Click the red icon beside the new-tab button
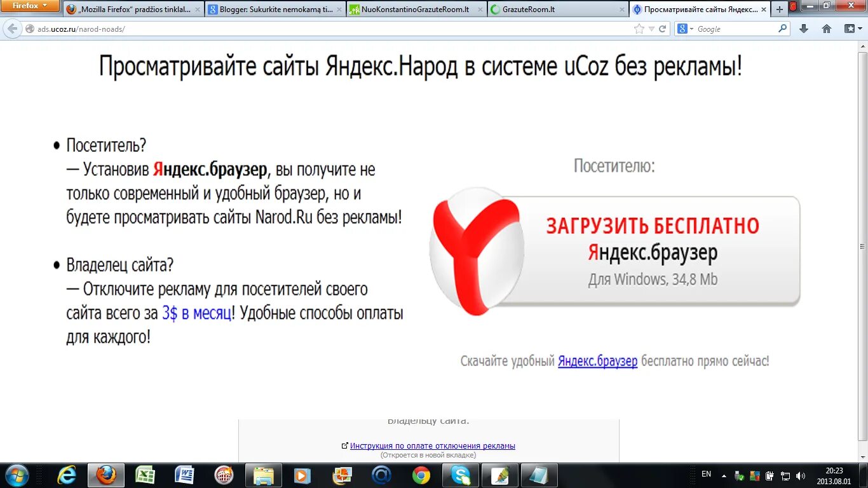The height and width of the screenshot is (488, 868). [794, 7]
